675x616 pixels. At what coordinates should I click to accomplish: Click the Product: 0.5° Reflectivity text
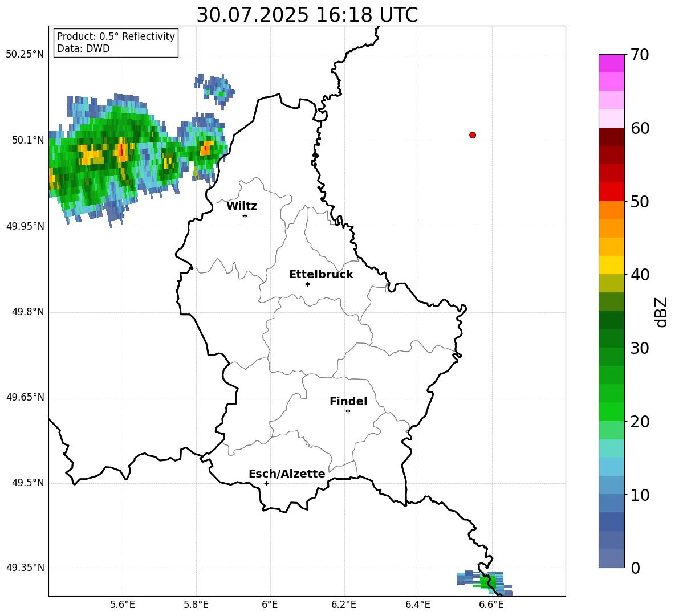click(116, 36)
